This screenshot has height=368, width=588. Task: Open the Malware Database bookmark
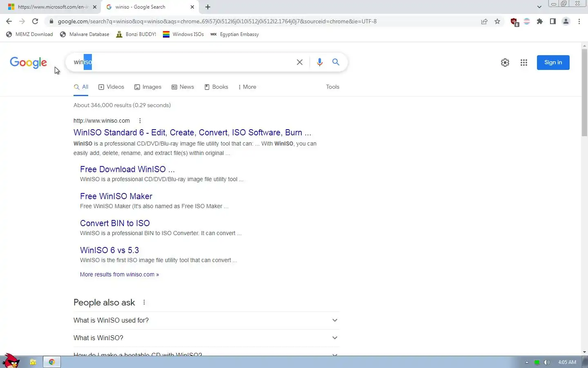click(x=85, y=34)
